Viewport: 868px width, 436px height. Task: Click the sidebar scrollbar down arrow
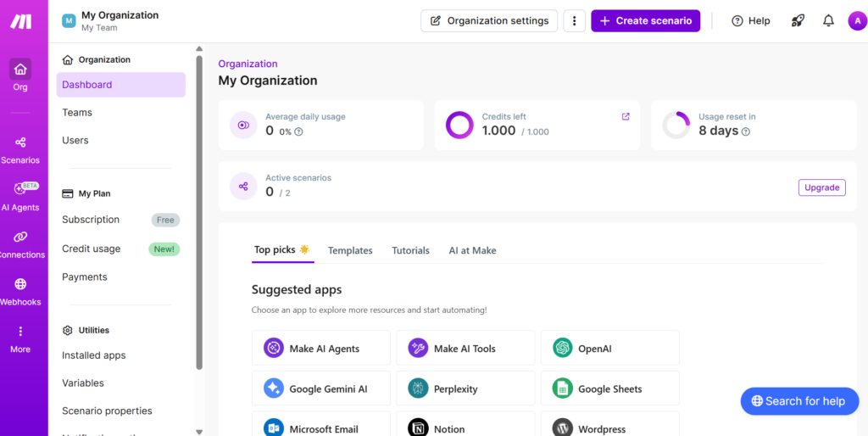199,432
